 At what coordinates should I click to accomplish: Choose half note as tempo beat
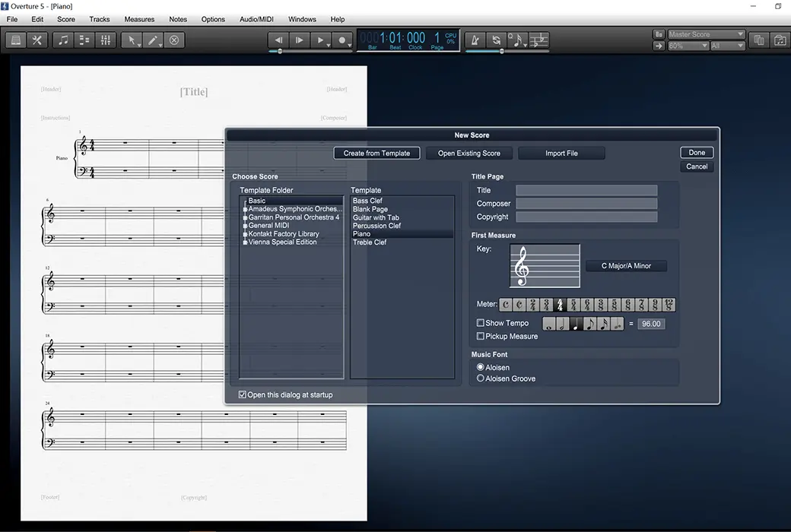point(563,324)
